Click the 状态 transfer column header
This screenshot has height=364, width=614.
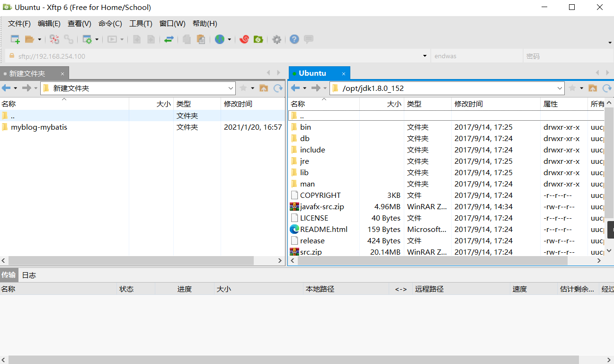[136, 289]
